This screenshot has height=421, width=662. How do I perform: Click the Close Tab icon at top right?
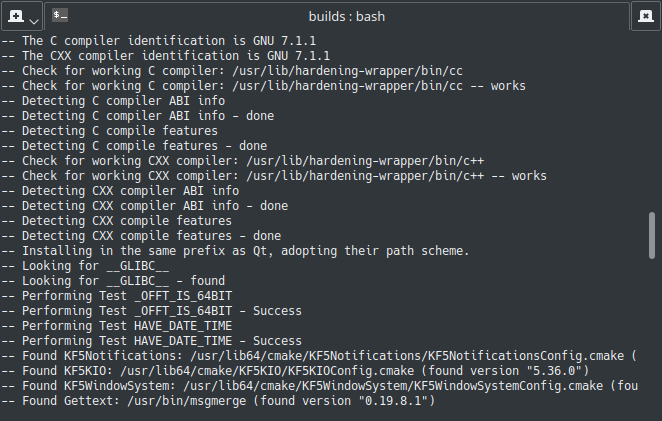pyautogui.click(x=645, y=16)
